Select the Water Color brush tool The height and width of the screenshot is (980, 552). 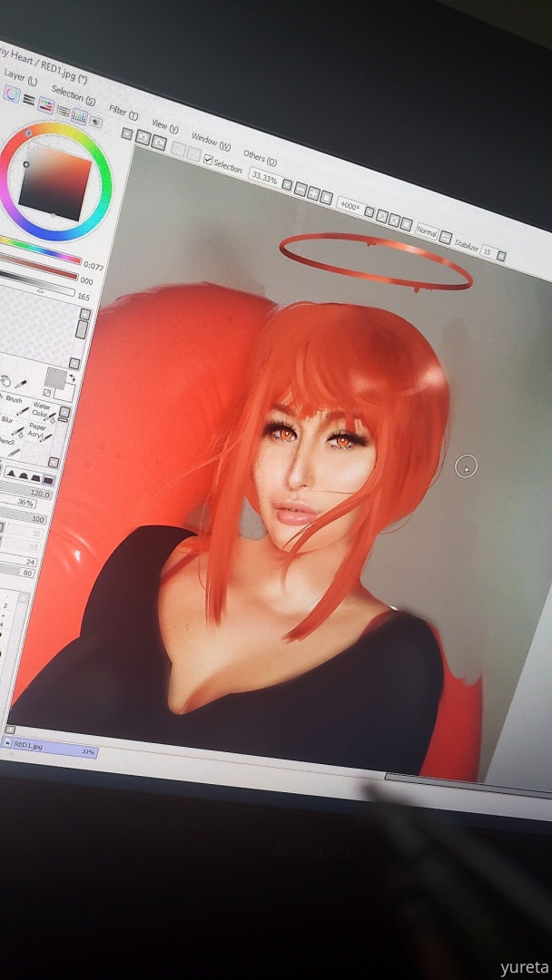click(x=43, y=411)
